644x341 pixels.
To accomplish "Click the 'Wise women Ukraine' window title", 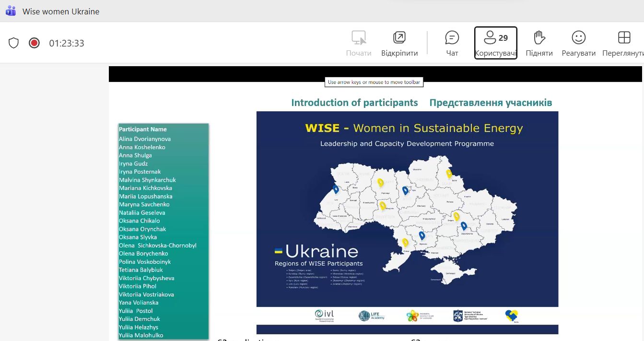I will click(61, 12).
